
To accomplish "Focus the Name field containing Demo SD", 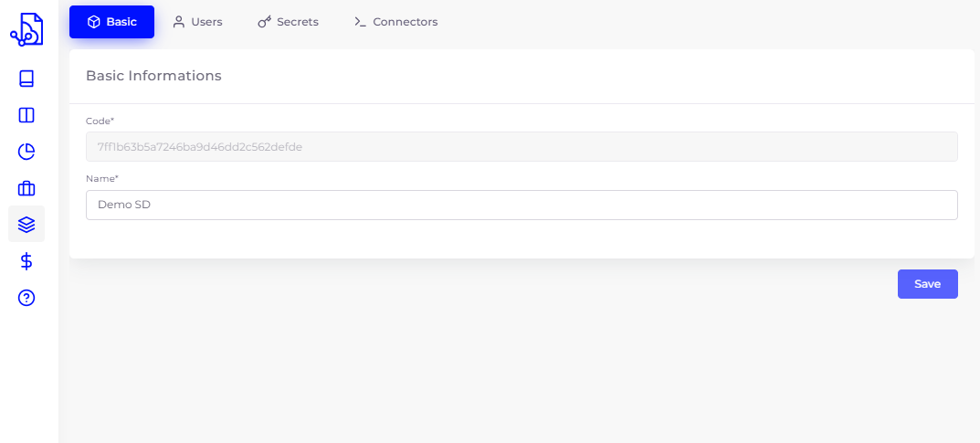I will click(522, 205).
